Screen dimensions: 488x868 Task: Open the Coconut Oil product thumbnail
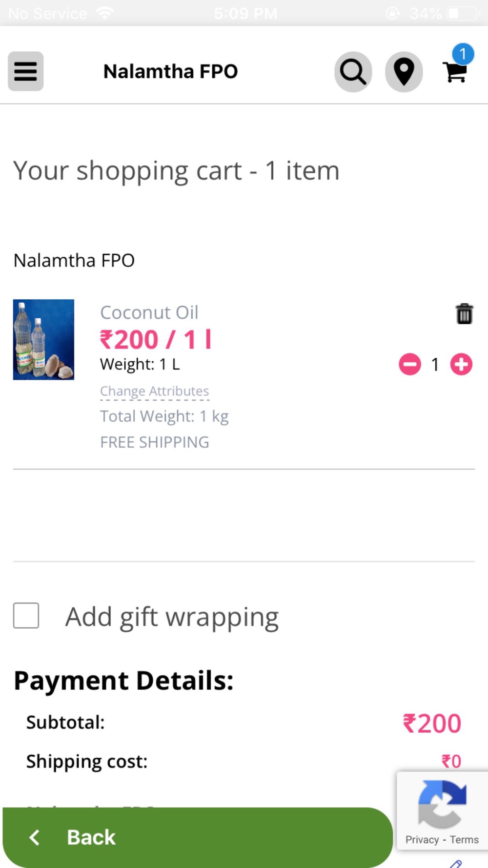43,339
